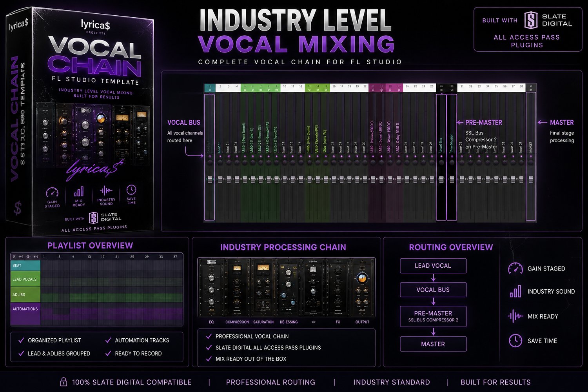
Task: Click the clock icon beside Save Time in the right panel
Action: pos(515,341)
